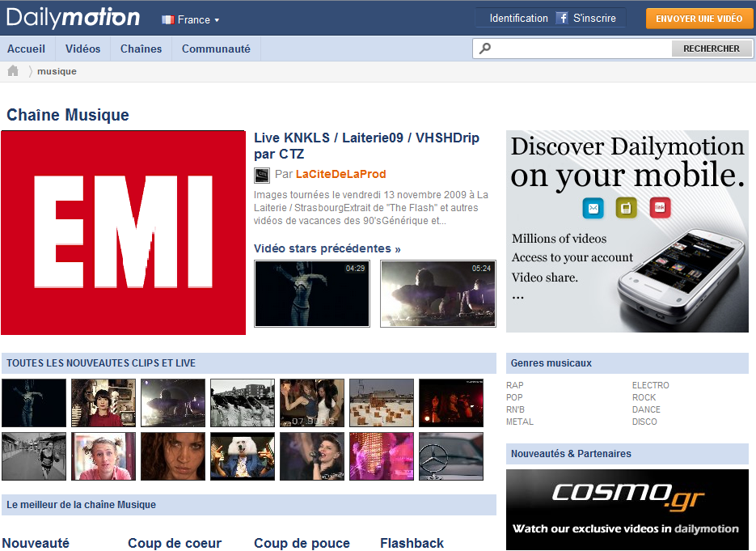Select the RAP genre link
Viewport: 756px width, 551px height.
[515, 385]
